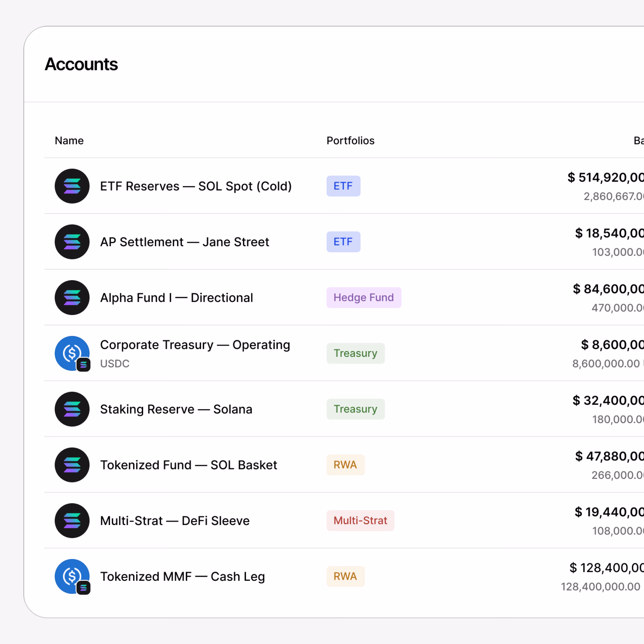Open Corporate Treasury — Operating account

[195, 345]
